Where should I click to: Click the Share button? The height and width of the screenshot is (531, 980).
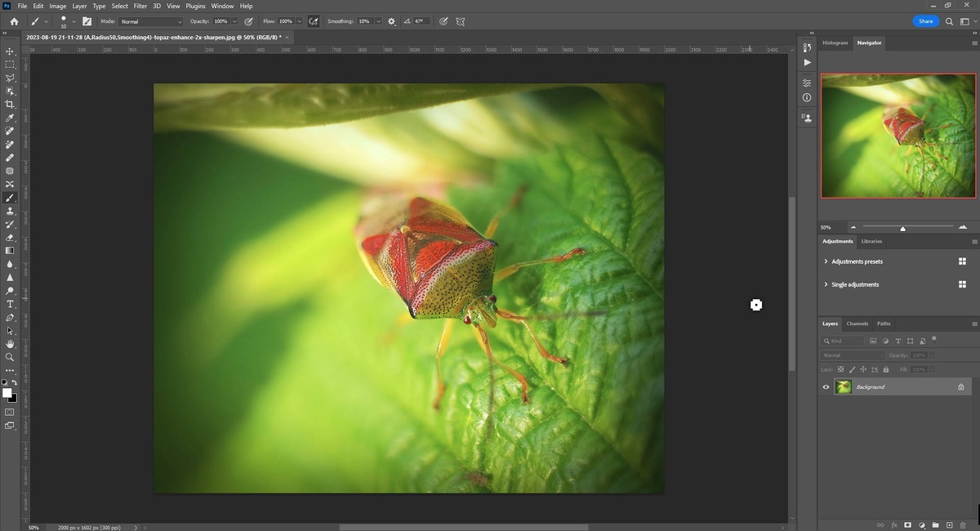point(925,21)
